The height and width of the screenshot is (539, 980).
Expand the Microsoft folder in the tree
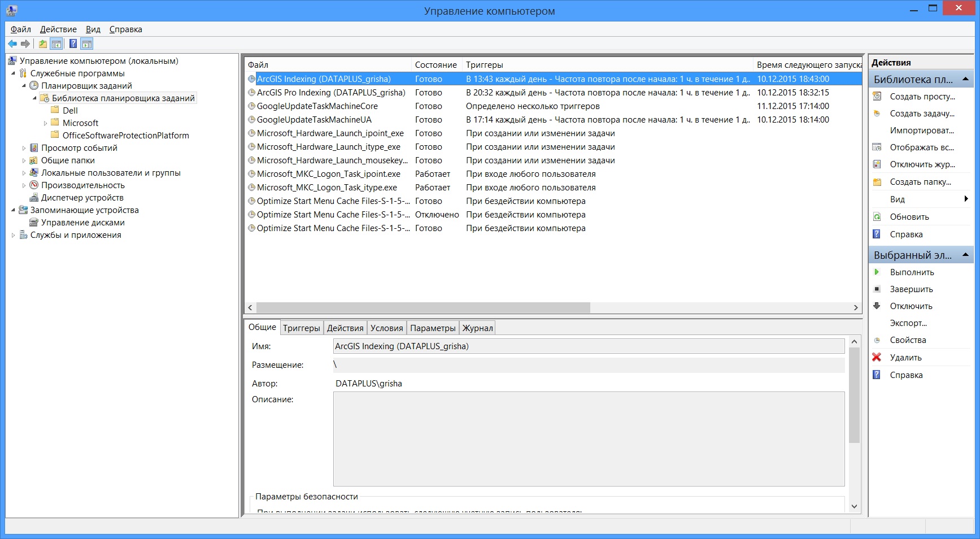tap(46, 123)
